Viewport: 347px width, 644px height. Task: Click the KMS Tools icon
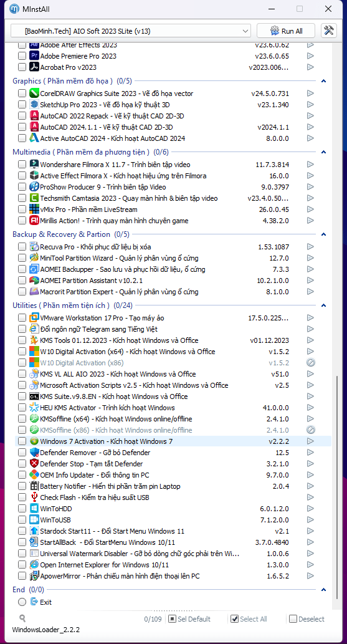point(34,340)
